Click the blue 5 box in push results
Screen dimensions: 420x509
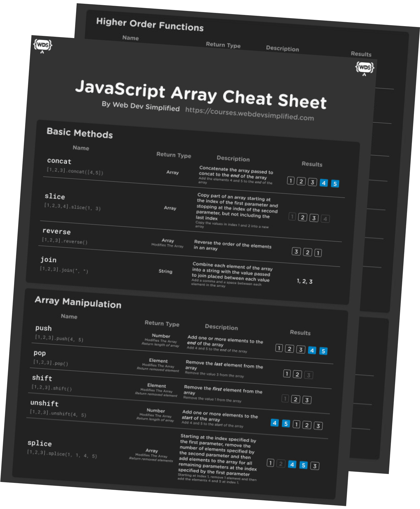click(323, 351)
